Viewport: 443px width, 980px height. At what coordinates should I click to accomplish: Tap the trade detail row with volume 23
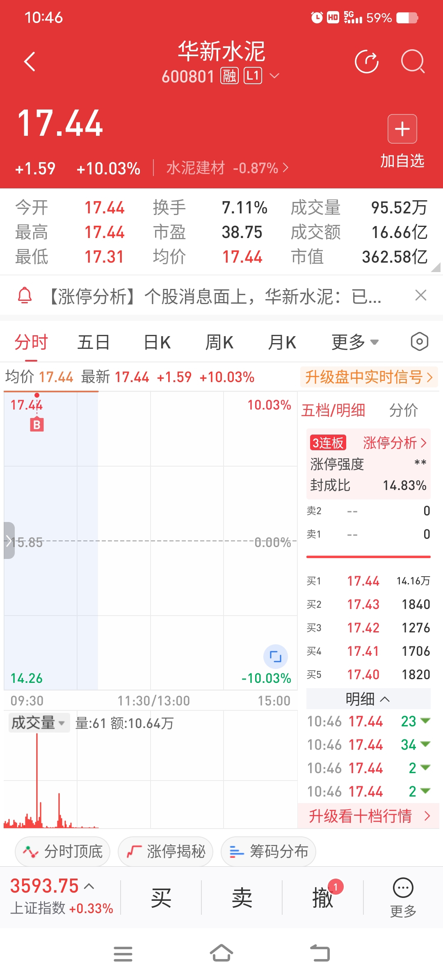(x=368, y=721)
